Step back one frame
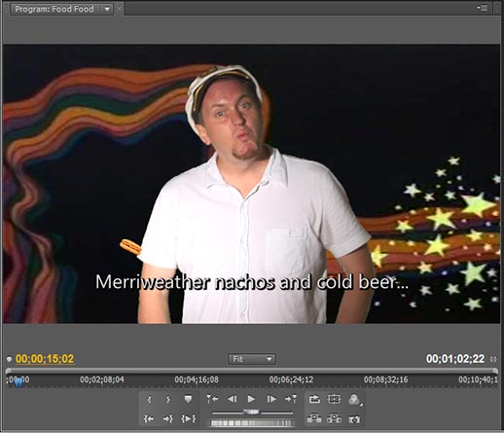 click(232, 399)
